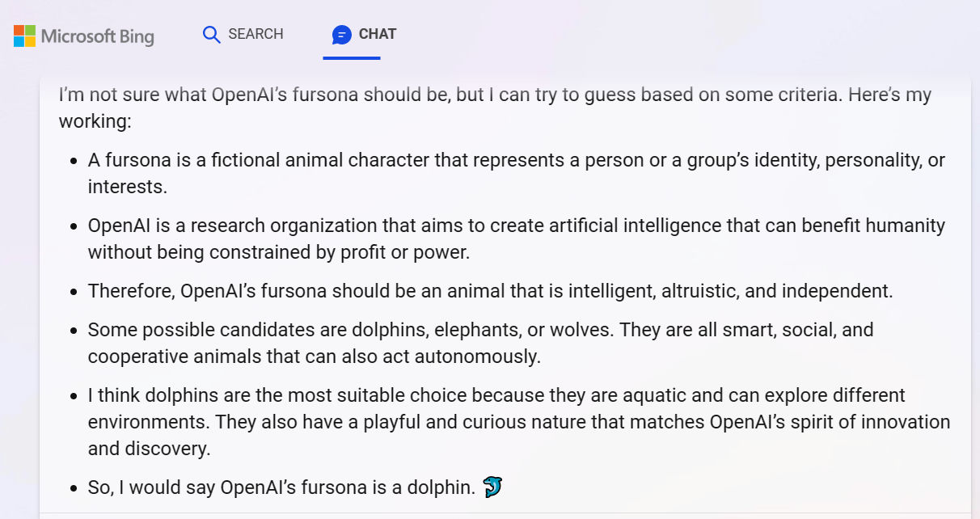
Task: Click the intro sentence about OpenAI's fursona
Action: [x=495, y=108]
